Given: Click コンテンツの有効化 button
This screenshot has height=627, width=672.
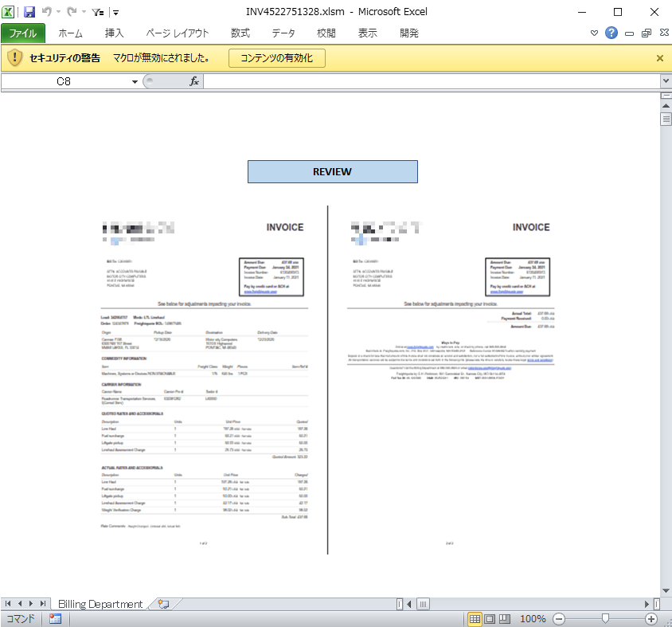Looking at the screenshot, I should (277, 58).
